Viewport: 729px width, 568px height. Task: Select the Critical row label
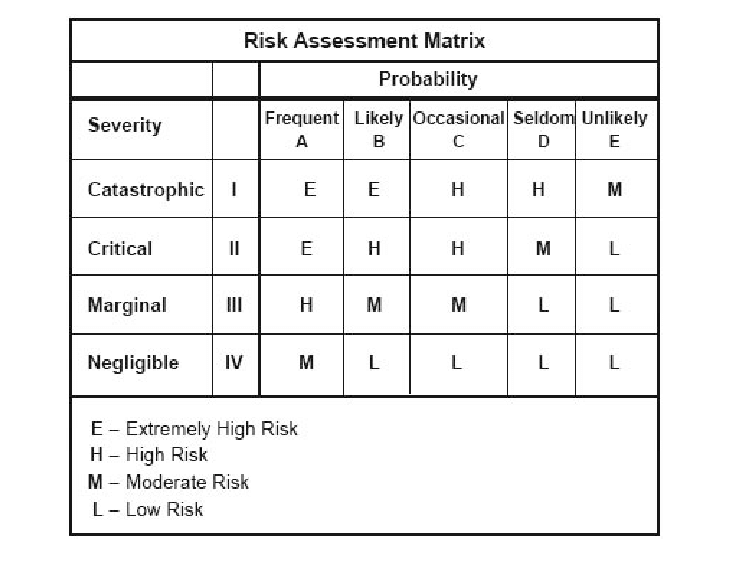[120, 248]
